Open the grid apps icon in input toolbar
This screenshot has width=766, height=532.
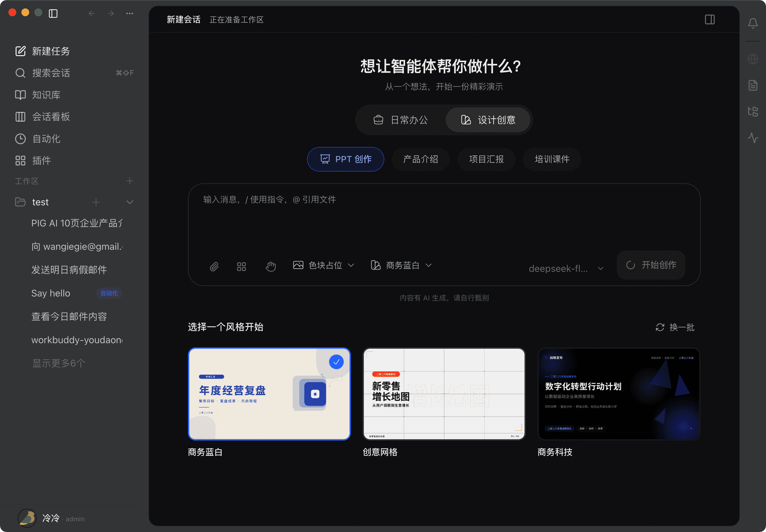tap(241, 266)
